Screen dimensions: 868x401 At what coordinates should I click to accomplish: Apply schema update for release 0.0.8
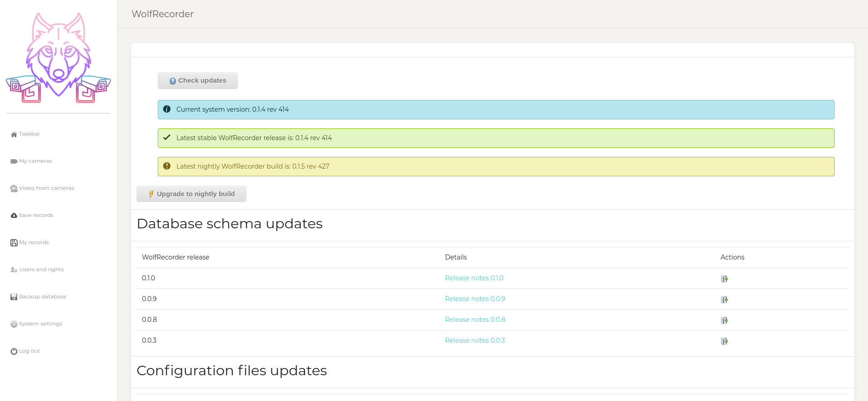(724, 321)
